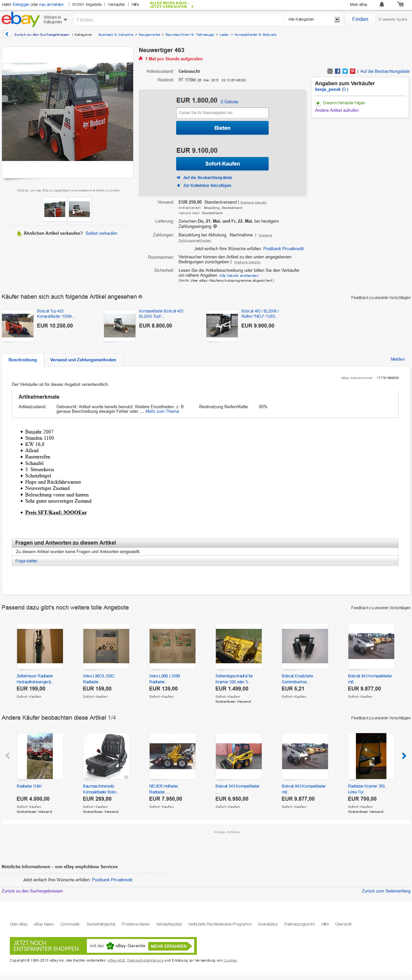Open 'Bobcat Ersatzteile Gummibuchse' item
Image resolution: width=412 pixels, height=980 pixels.
(298, 679)
